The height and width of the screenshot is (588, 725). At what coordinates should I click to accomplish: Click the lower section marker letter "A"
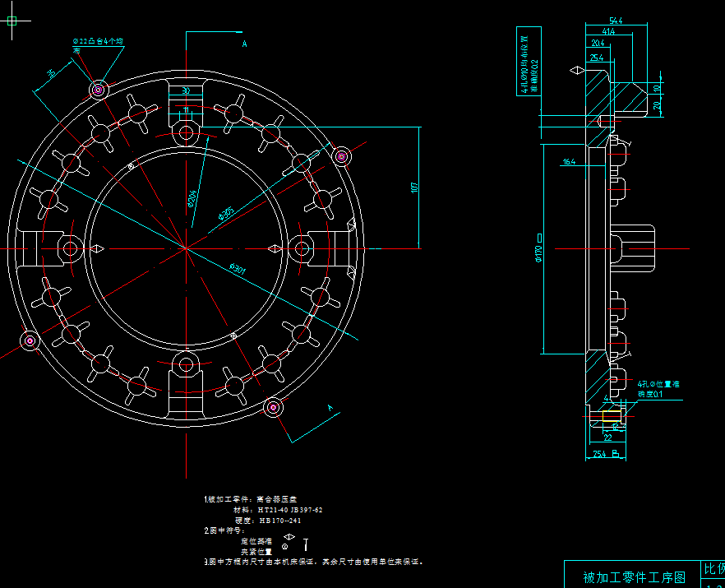click(x=330, y=408)
